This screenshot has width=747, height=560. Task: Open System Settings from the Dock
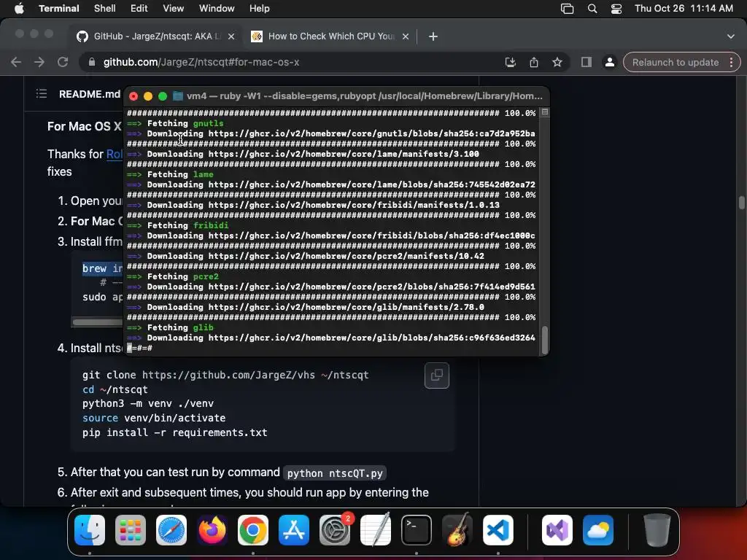[x=335, y=530]
